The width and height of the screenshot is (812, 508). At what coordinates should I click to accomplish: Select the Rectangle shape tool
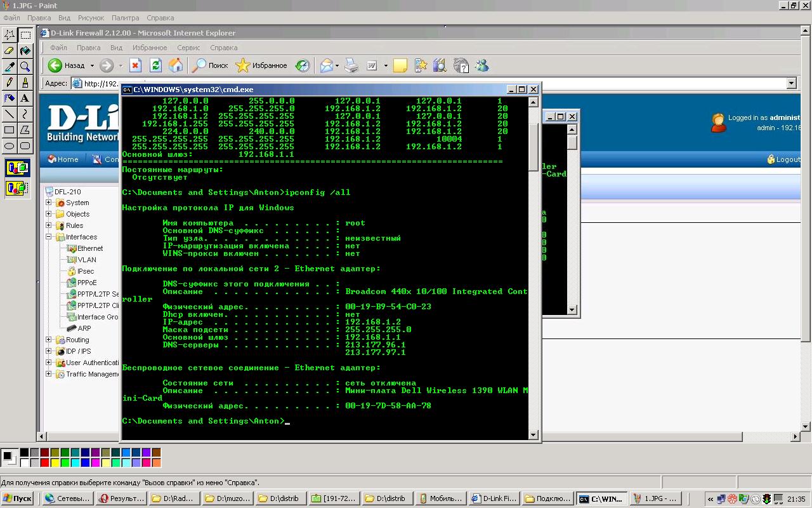click(x=10, y=130)
